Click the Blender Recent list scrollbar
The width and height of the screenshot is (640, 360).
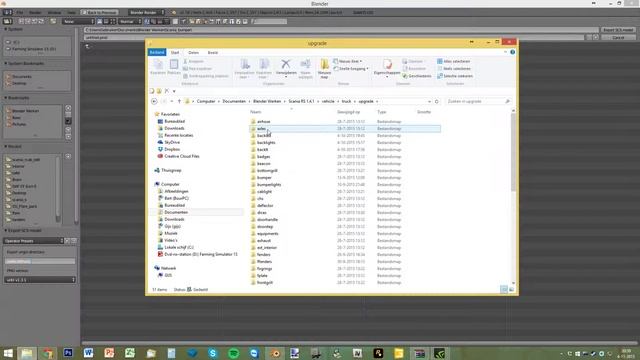[x=58, y=189]
